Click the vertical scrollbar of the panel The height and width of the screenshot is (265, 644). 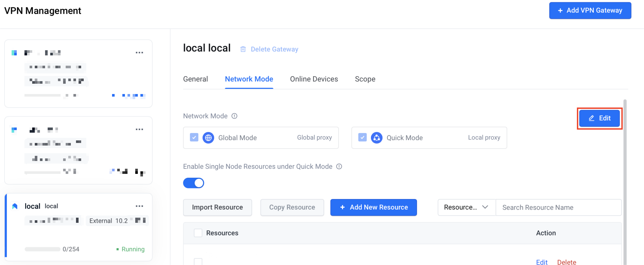click(x=625, y=182)
